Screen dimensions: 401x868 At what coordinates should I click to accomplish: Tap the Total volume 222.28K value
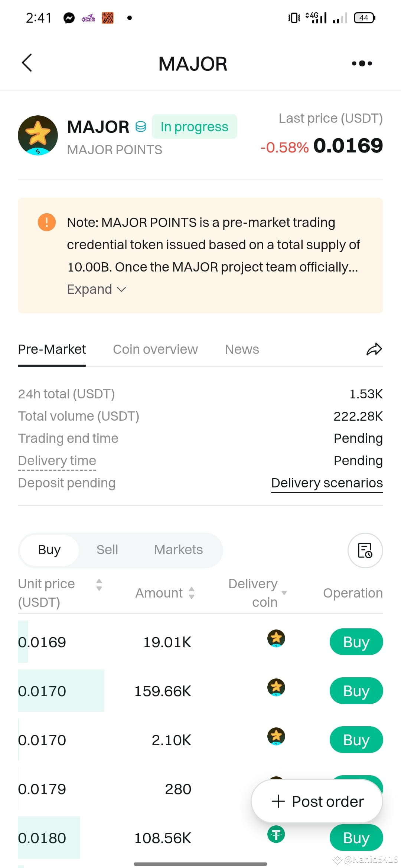[x=358, y=416]
